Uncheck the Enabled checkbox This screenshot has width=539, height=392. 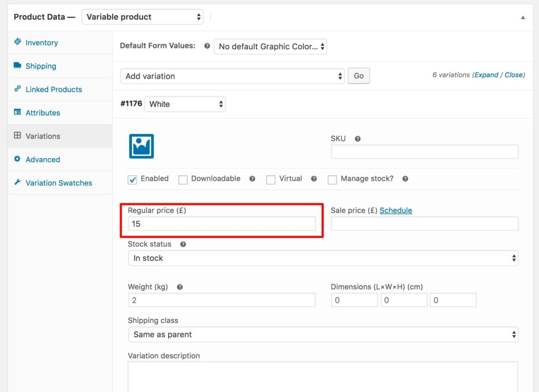(x=132, y=179)
